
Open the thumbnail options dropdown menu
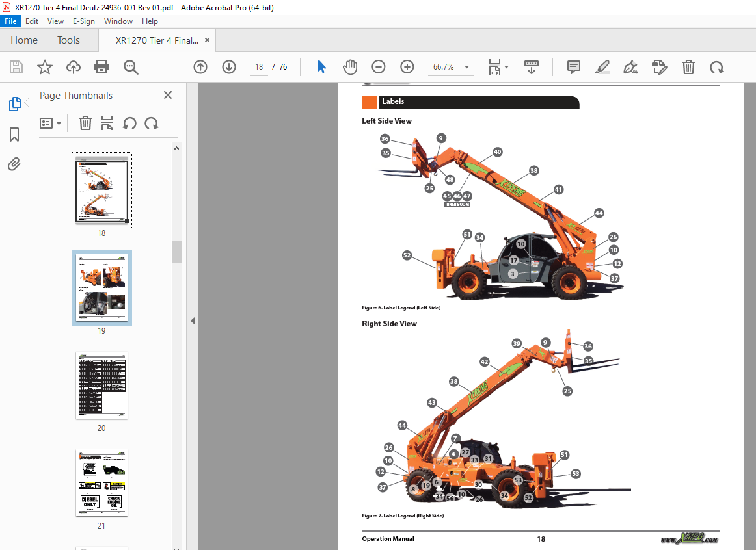50,124
